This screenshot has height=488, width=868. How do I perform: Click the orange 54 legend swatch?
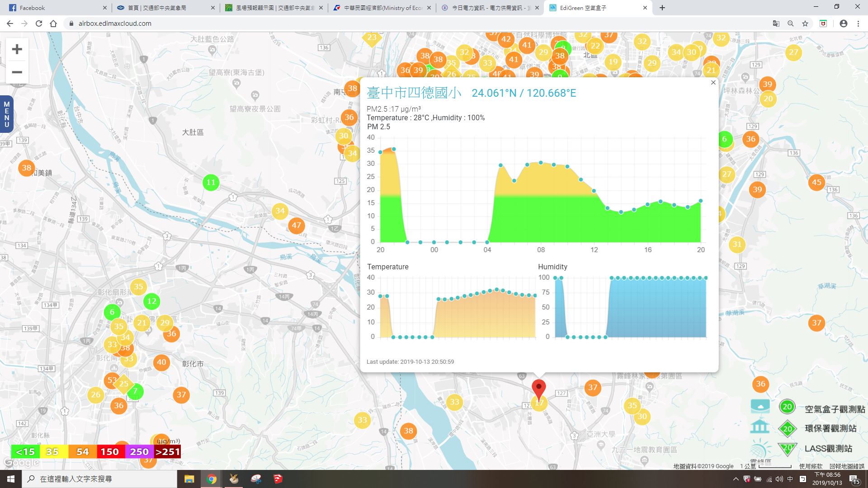82,452
